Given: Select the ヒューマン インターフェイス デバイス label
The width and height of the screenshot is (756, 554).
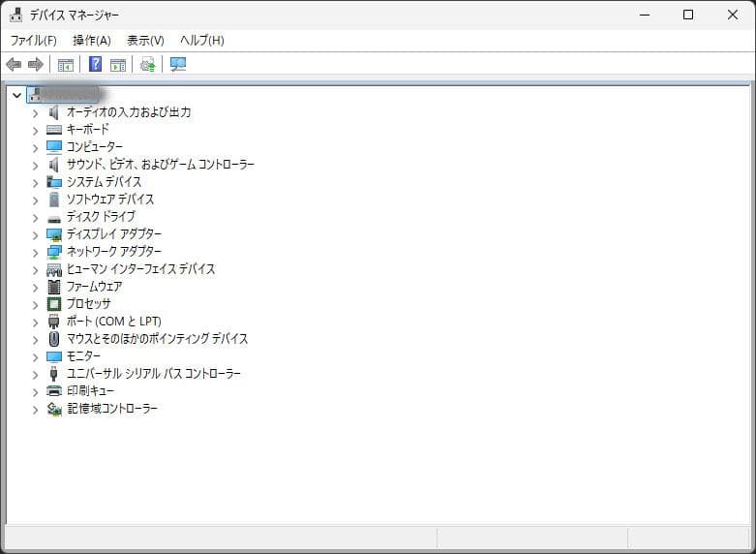Looking at the screenshot, I should [140, 269].
